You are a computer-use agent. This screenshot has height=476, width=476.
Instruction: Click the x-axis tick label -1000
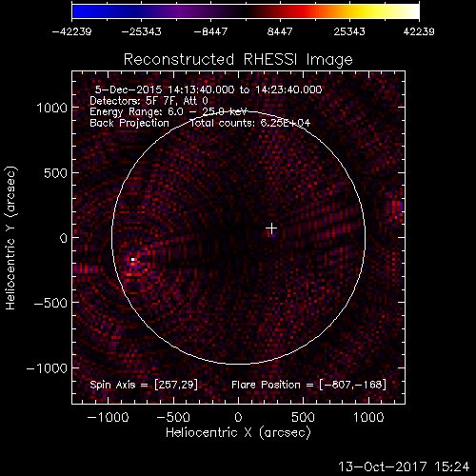[108, 417]
